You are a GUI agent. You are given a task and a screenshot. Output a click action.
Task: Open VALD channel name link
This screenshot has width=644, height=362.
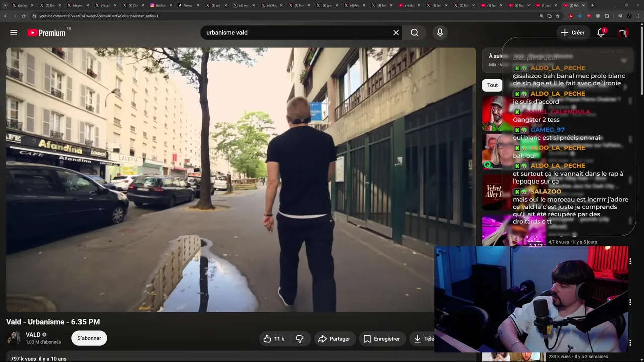(x=33, y=335)
